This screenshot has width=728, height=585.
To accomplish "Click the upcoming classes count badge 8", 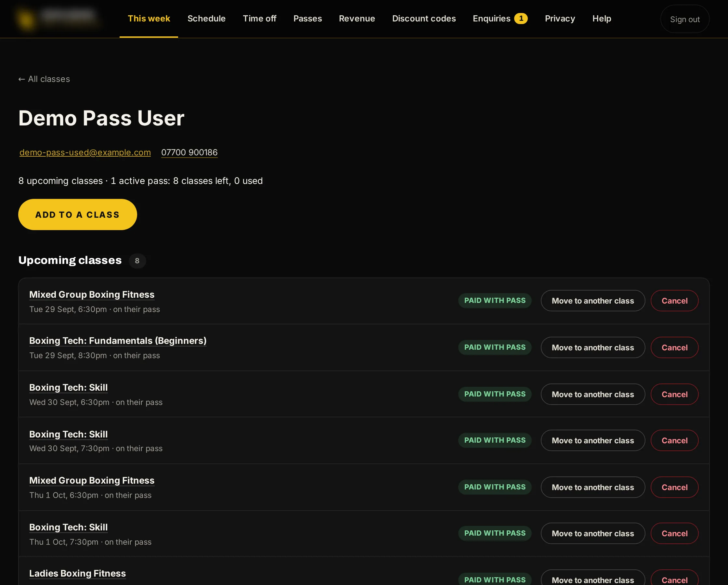I will 137,261.
